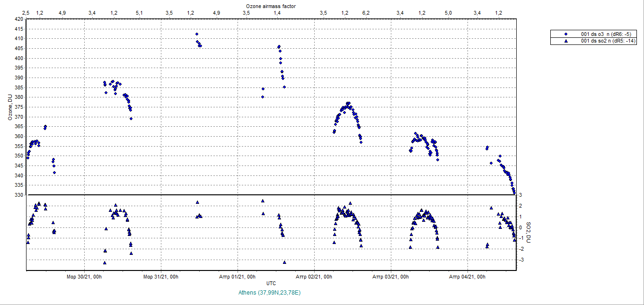Click the diamond marker in the legend
The height and width of the screenshot is (305, 644).
click(566, 35)
